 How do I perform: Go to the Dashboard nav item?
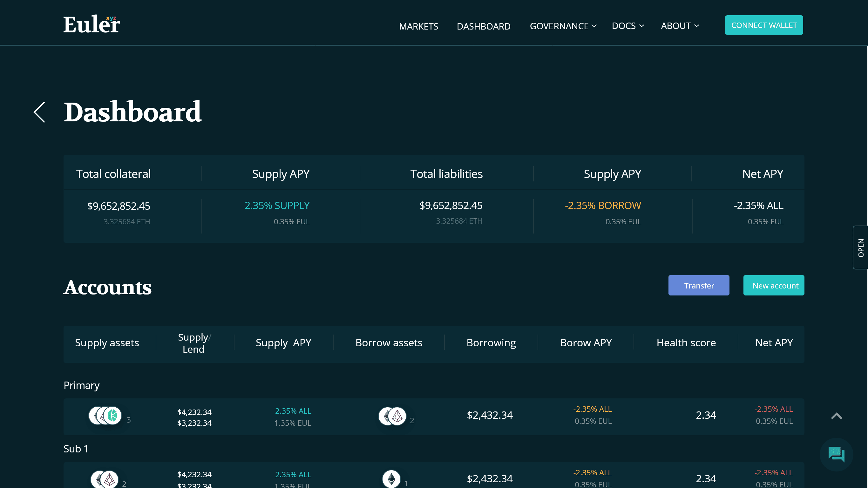pos(483,26)
